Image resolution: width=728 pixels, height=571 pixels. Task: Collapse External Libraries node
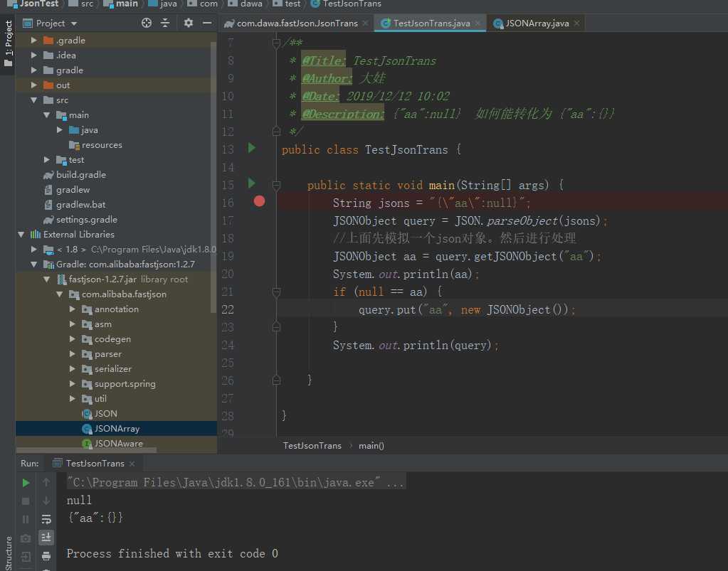21,234
